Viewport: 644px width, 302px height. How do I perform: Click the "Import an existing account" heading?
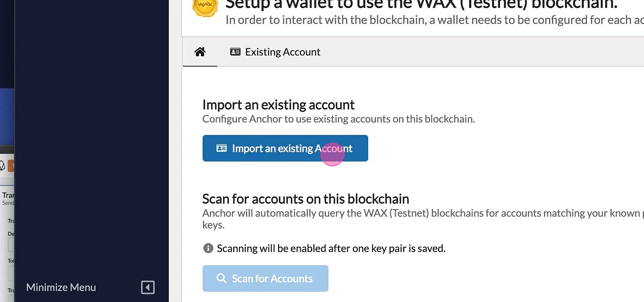click(x=278, y=105)
